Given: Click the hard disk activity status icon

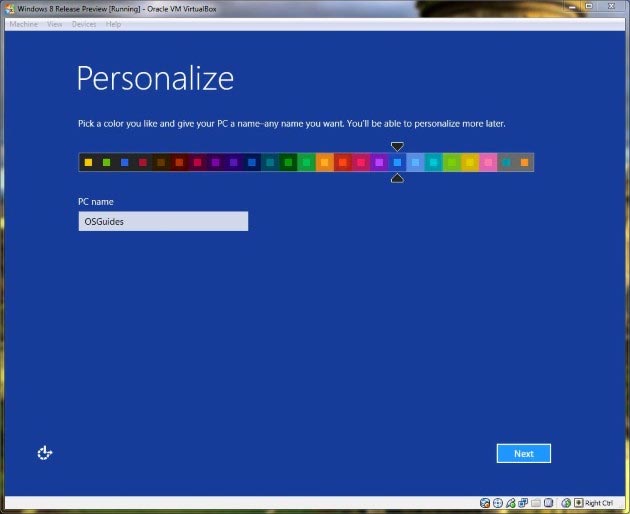Looking at the screenshot, I should (x=484, y=502).
